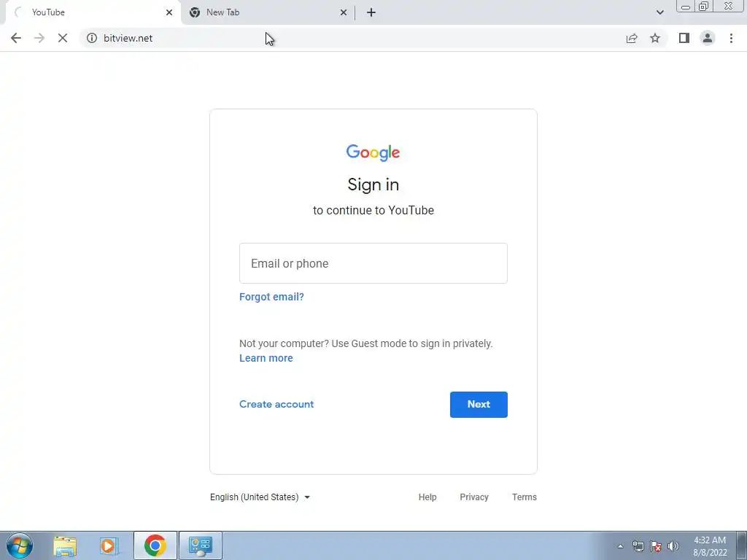Open the Help link
The width and height of the screenshot is (747, 560).
427,497
